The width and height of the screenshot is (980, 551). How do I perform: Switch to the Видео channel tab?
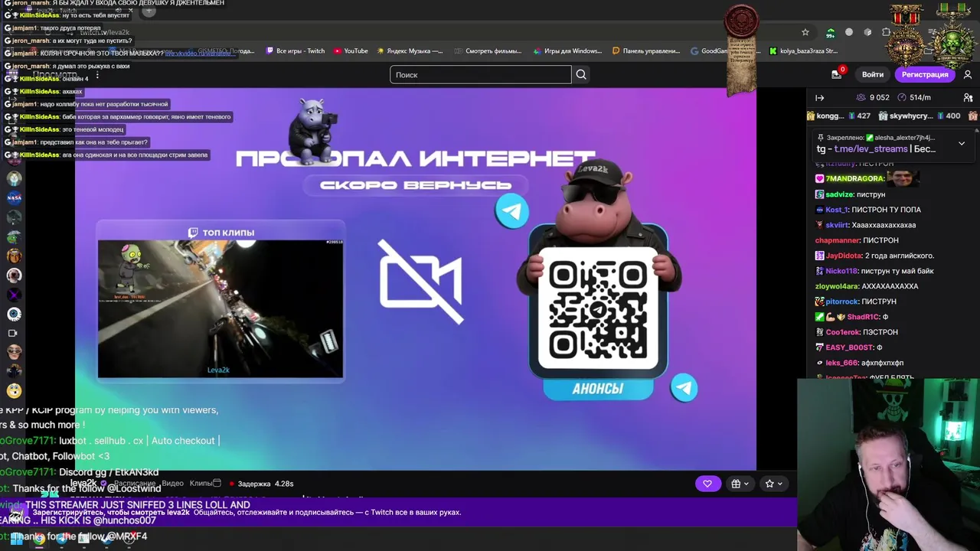pos(172,484)
